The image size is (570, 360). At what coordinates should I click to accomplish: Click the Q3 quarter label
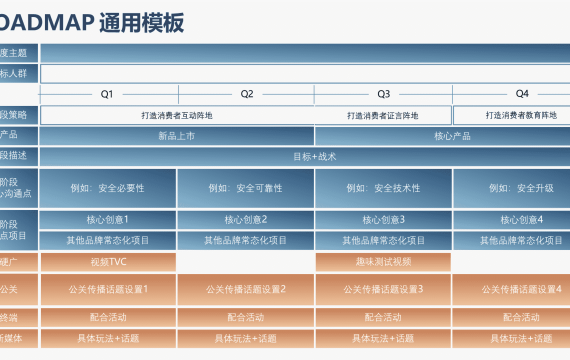pyautogui.click(x=384, y=94)
